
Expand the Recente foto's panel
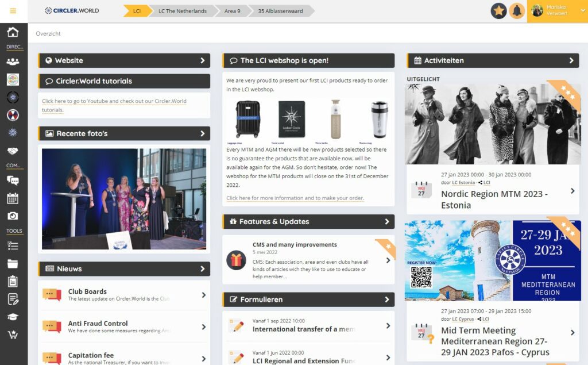pyautogui.click(x=203, y=133)
